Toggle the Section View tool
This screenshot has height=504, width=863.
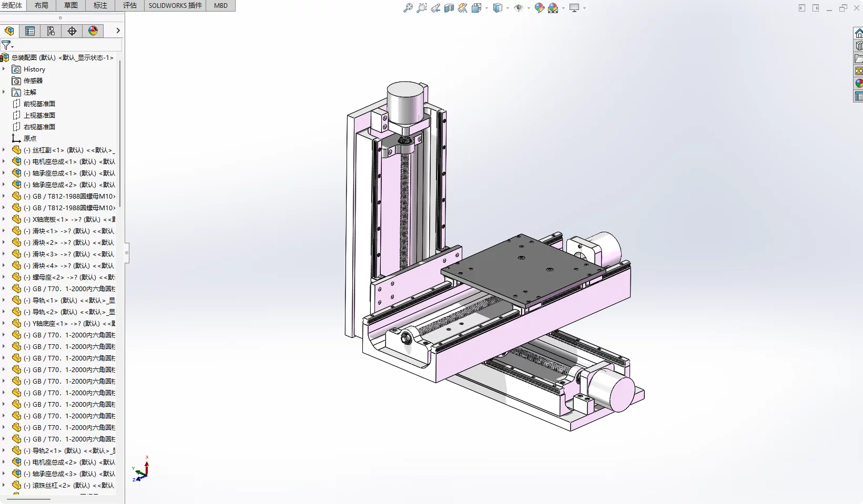[x=449, y=8]
